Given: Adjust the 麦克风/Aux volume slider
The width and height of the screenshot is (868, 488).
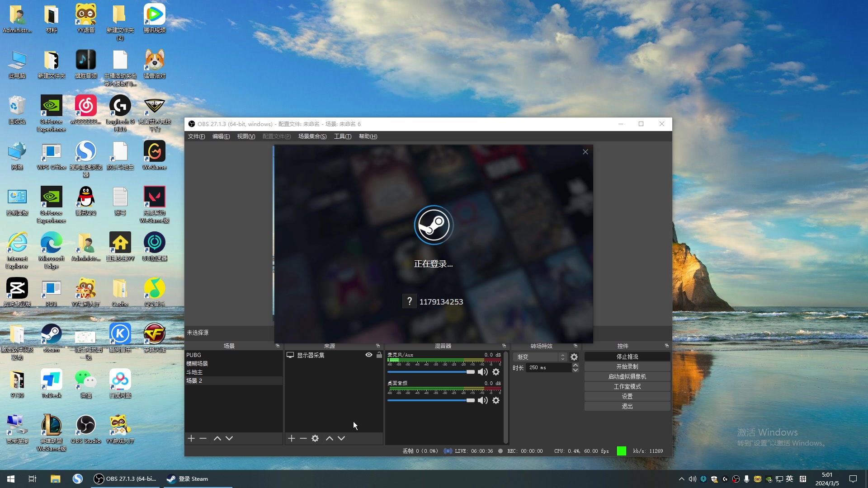Looking at the screenshot, I should [431, 372].
